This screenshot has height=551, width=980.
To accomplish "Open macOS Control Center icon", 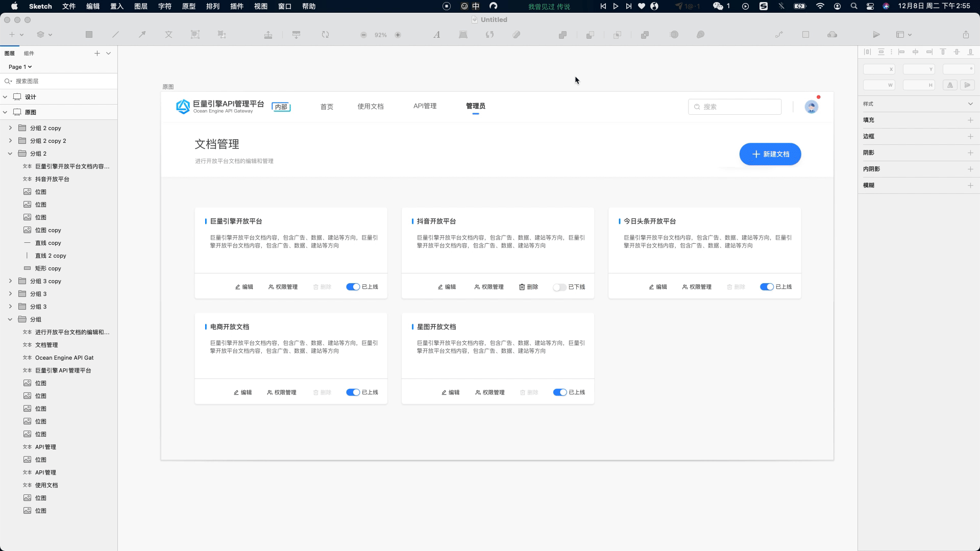I will [870, 6].
